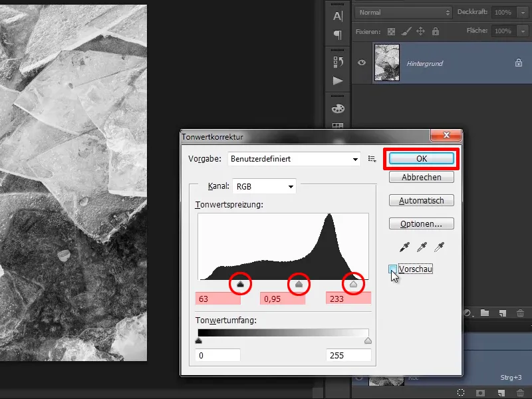532x399 pixels.
Task: Create a new layer in the Layers panel
Action: [503, 313]
